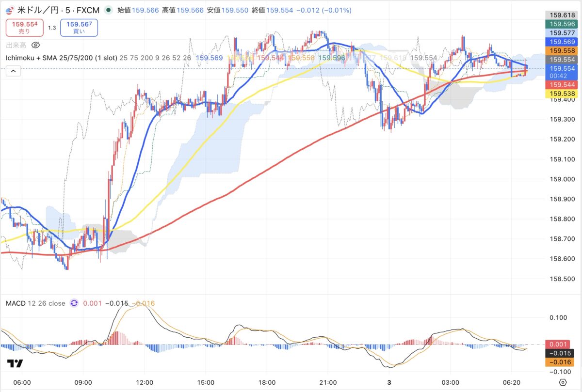Click the US flag symbol icon
582x392 pixels.
[x=10, y=10]
